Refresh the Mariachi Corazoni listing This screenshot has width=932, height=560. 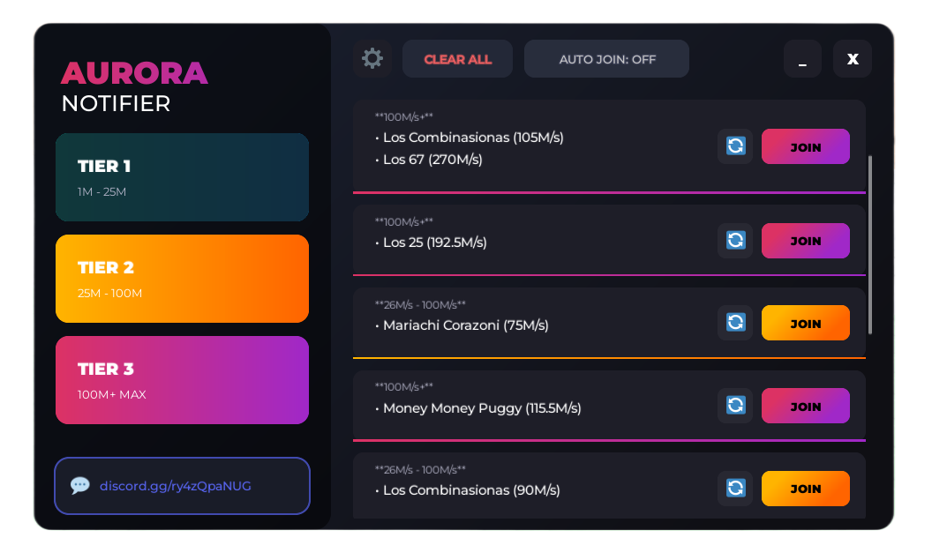pos(735,323)
